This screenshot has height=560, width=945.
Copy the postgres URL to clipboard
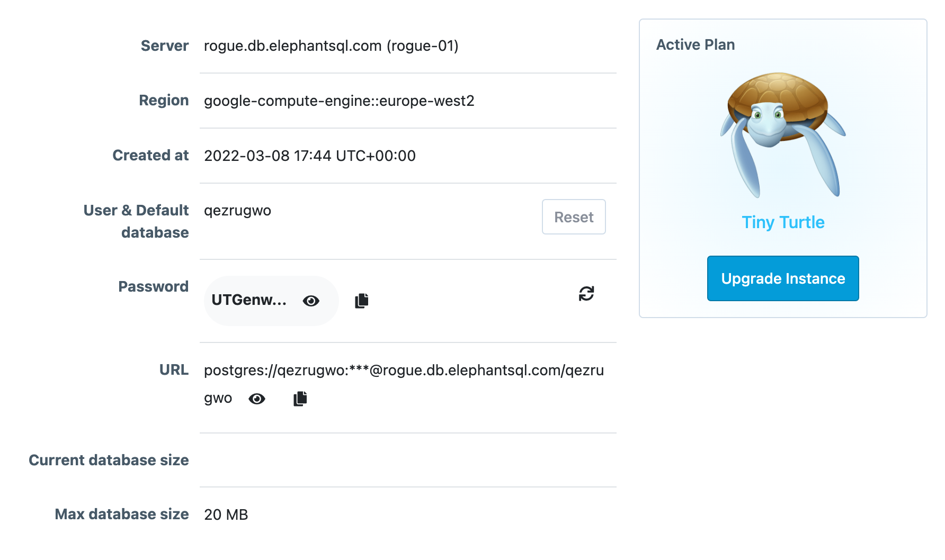pos(300,399)
